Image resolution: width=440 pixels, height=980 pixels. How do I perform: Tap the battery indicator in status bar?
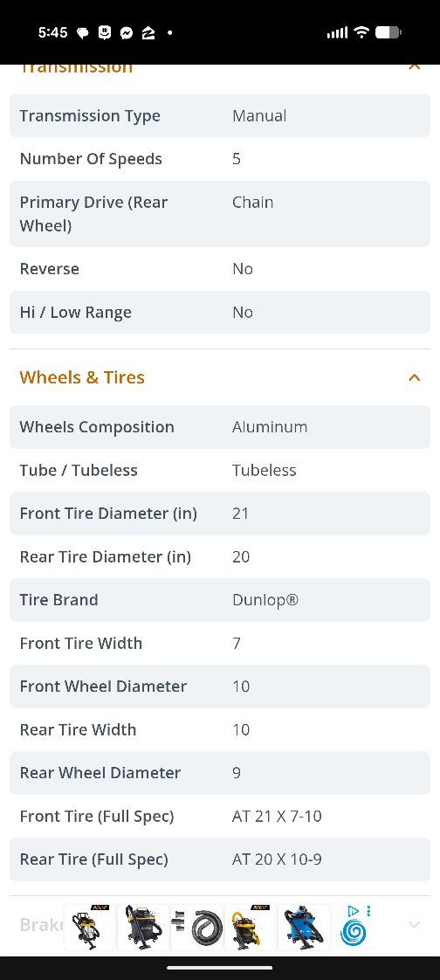pyautogui.click(x=388, y=32)
